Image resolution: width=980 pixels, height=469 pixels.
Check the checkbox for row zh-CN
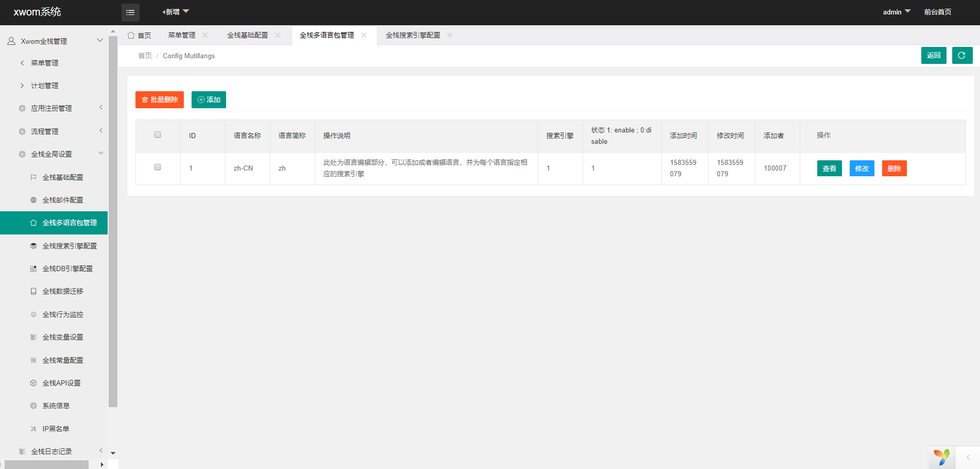tap(158, 167)
